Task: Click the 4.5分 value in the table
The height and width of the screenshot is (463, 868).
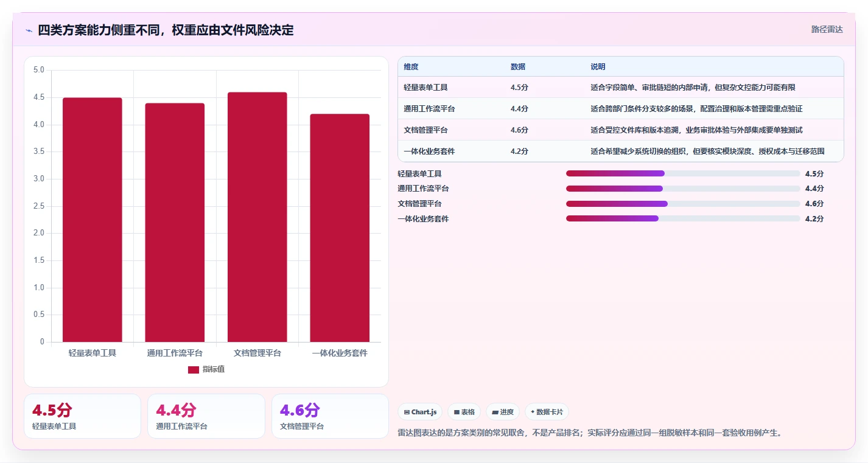Action: pyautogui.click(x=519, y=88)
